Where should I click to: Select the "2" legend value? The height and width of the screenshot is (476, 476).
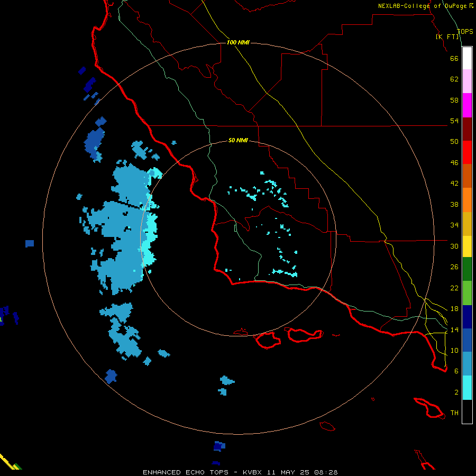point(456,392)
